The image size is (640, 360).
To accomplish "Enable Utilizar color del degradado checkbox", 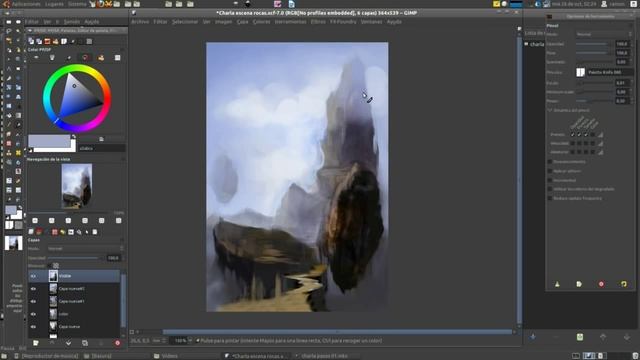I will (550, 189).
